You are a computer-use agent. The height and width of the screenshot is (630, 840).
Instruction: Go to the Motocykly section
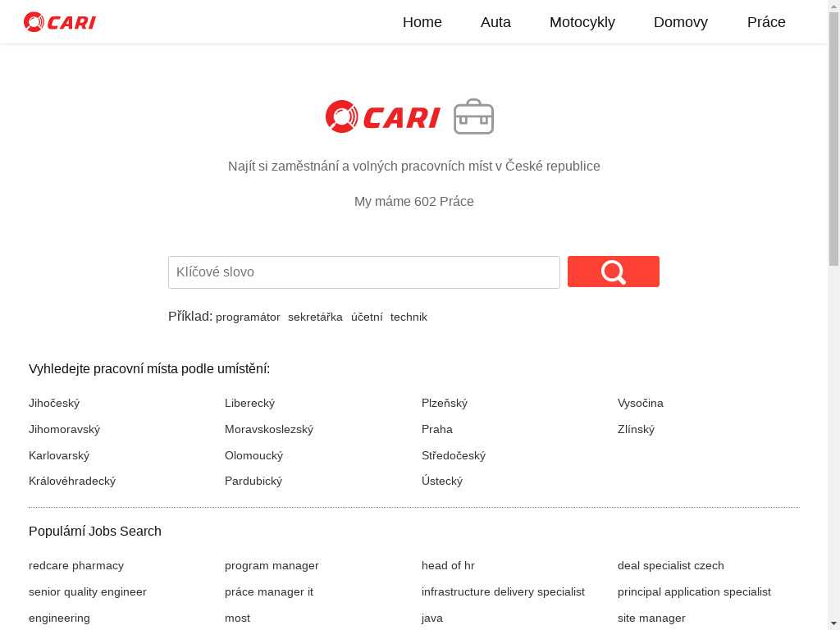tap(582, 22)
